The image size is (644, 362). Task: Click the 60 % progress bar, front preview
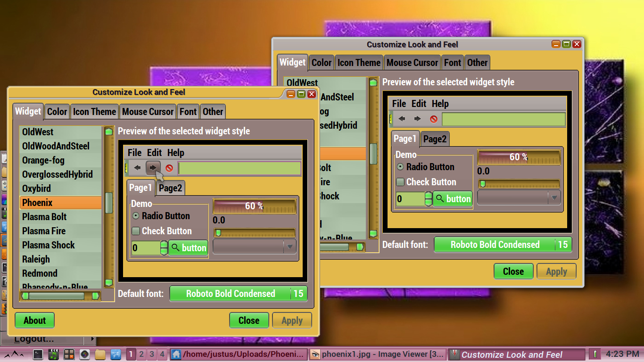tap(255, 206)
